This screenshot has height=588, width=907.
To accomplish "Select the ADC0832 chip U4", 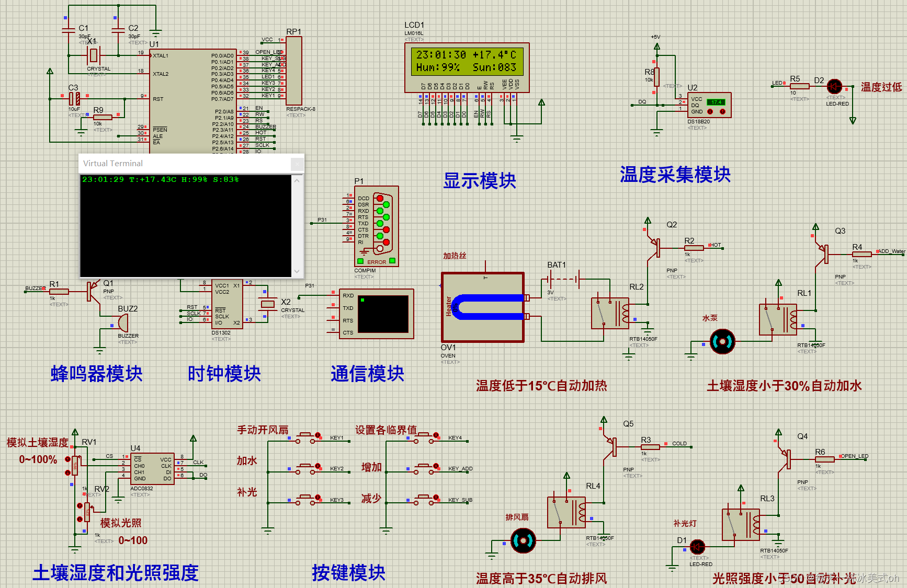I will point(152,469).
